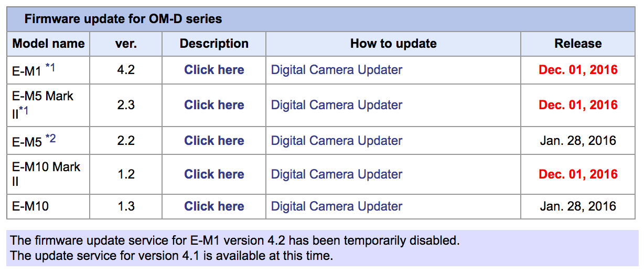Image resolution: width=644 pixels, height=272 pixels.
Task: Click the "Model name" column header
Action: 48,44
